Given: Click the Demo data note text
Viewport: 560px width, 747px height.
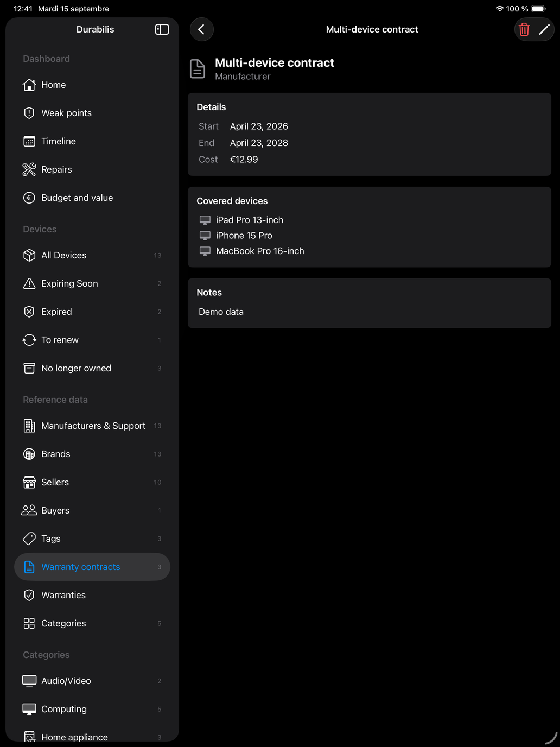Looking at the screenshot, I should click(x=221, y=312).
